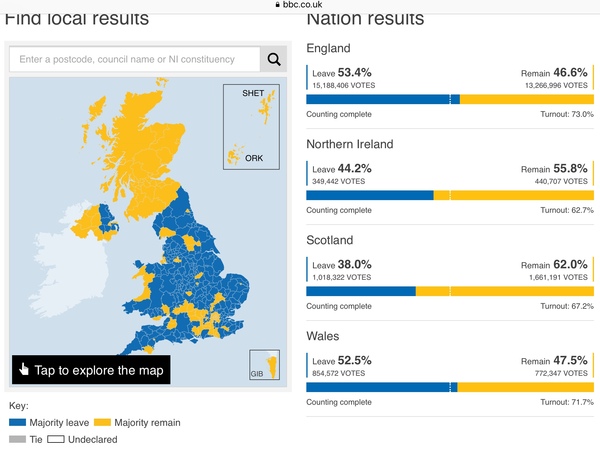Viewport: 600px width, 450px height.
Task: Click the yellow Remain segment of Scotland's bar
Action: pos(520,291)
